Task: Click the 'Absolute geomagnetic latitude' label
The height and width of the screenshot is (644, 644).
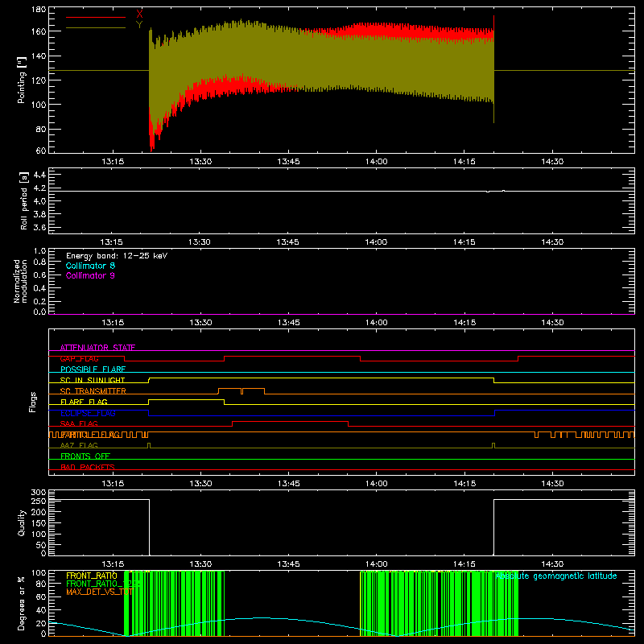Action: pyautogui.click(x=556, y=576)
